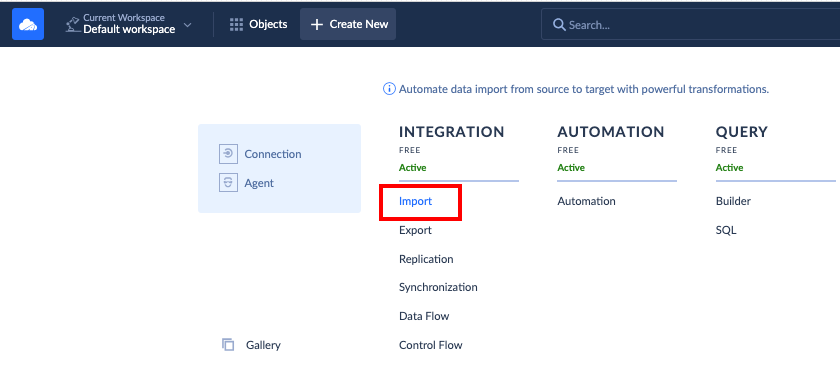
Task: Click the Gallery icon
Action: click(228, 345)
